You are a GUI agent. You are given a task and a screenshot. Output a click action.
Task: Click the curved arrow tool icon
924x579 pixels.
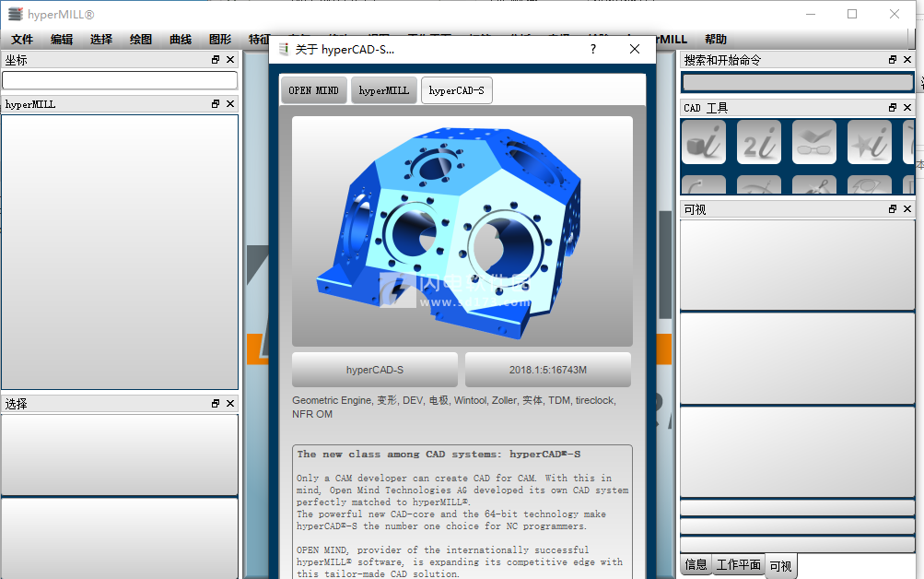click(704, 185)
